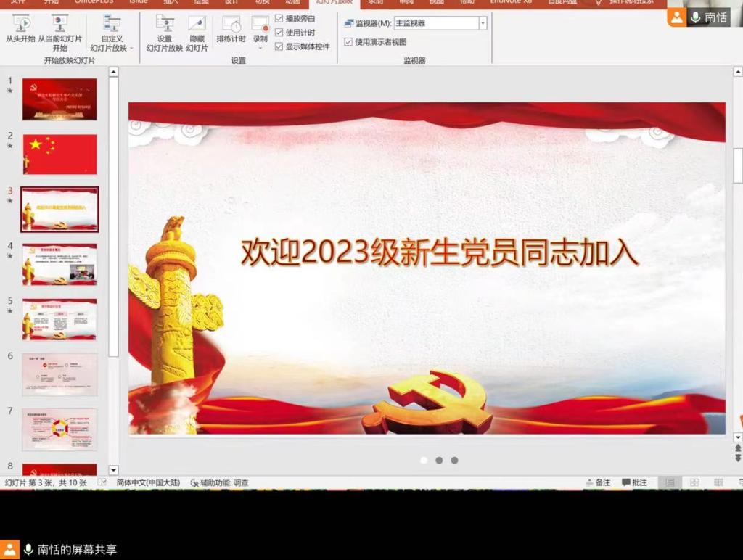Click animation star under slide 3 number
743x560 pixels.
point(9,201)
